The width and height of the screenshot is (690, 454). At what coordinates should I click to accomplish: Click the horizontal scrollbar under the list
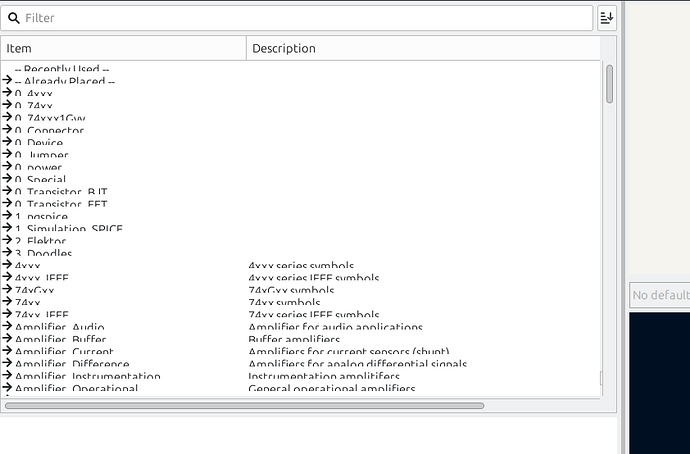(x=245, y=406)
